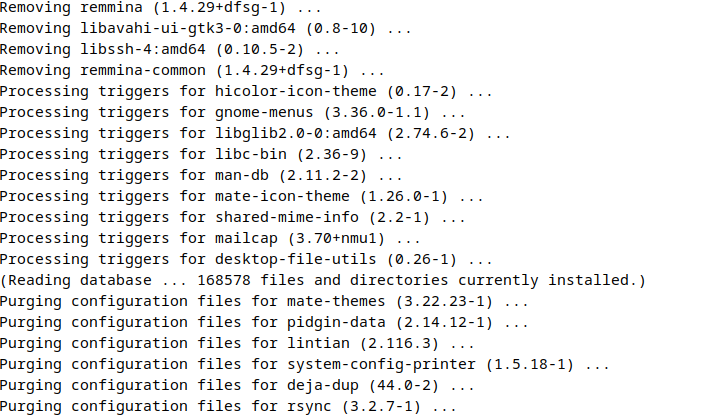Click the mailcap trigger line
Image resolution: width=719 pixels, height=416 pixels.
coord(210,239)
